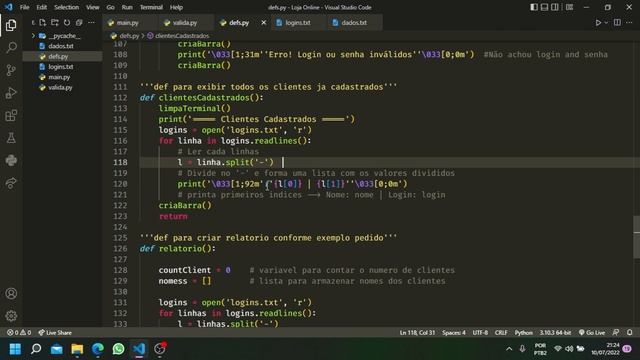The width and height of the screenshot is (640, 360).
Task: Open the Go menu
Action: click(x=111, y=7)
